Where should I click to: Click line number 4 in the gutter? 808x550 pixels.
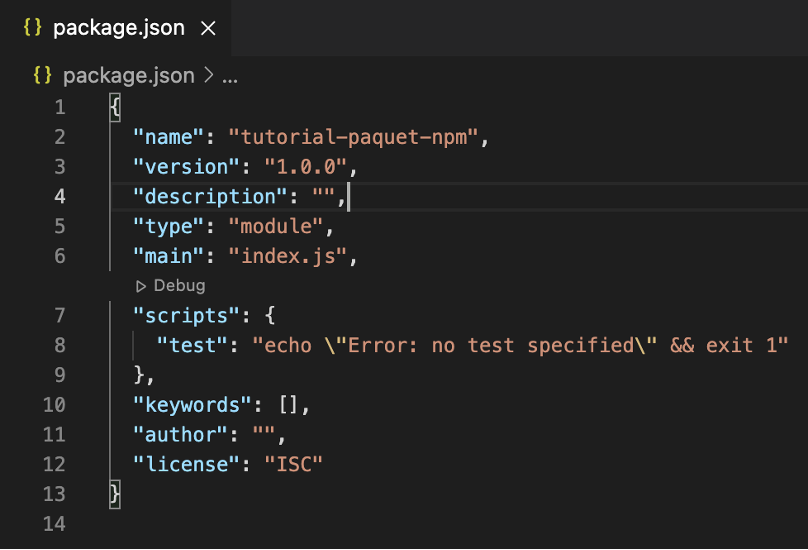pos(60,196)
